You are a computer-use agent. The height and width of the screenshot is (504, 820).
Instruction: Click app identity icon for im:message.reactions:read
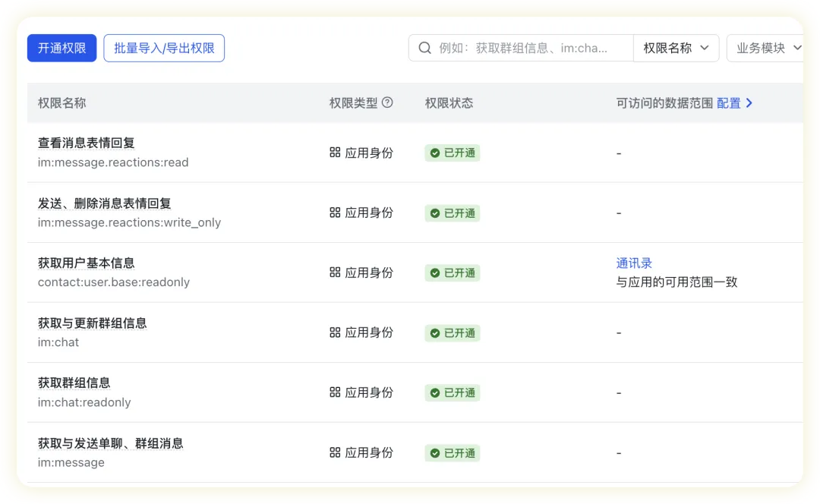[x=335, y=153]
